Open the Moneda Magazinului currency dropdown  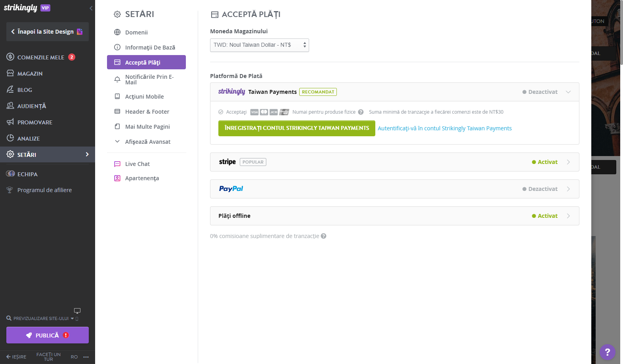click(x=260, y=45)
